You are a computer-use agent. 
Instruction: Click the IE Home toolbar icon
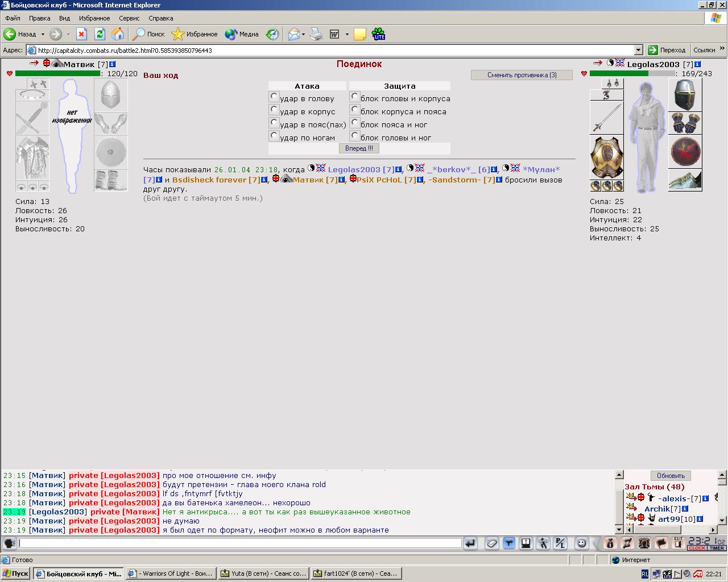[x=118, y=34]
